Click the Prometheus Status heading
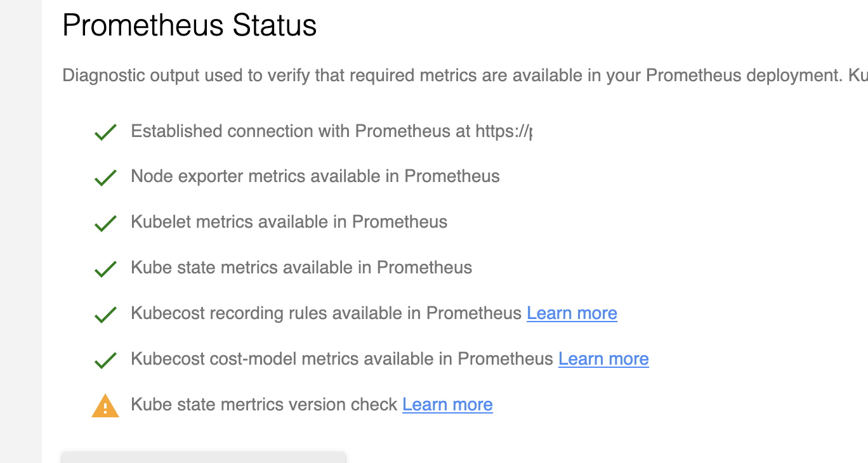 pos(189,25)
